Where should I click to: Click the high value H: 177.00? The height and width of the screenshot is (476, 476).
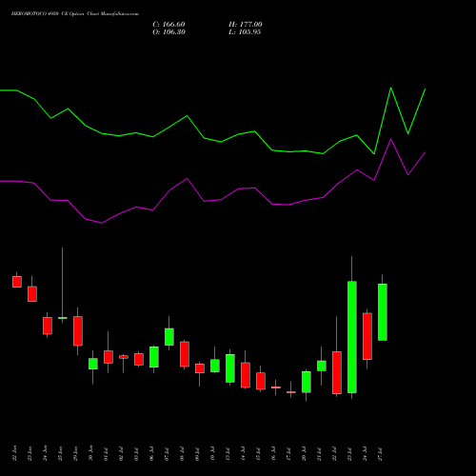pos(246,25)
